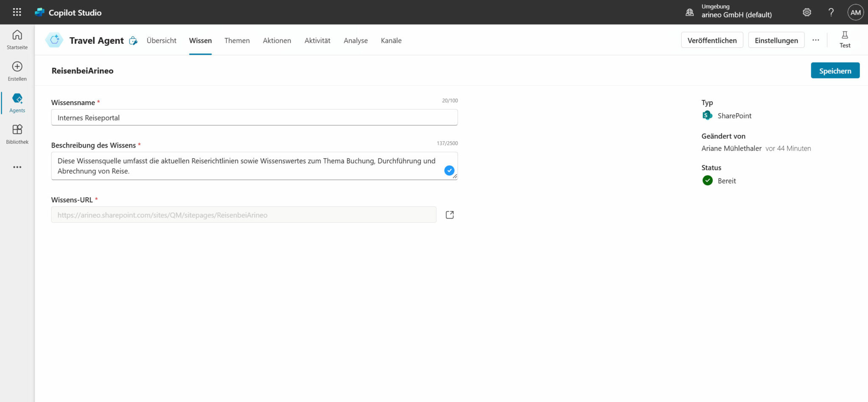
Task: Open the Umgebung environment picker
Action: point(729,11)
